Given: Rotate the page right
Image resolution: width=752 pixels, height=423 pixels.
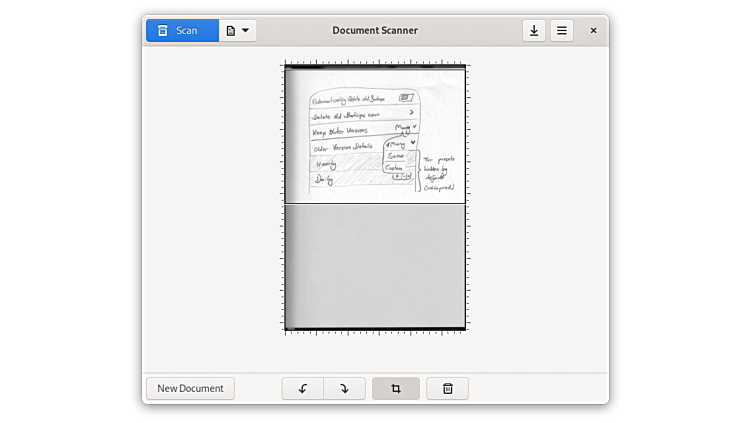Looking at the screenshot, I should pyautogui.click(x=344, y=388).
